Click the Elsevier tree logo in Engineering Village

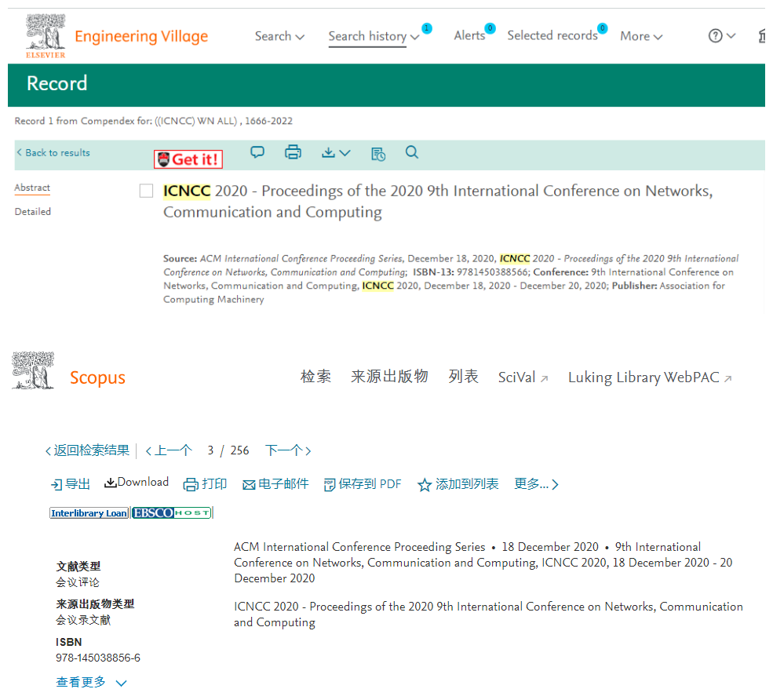pyautogui.click(x=46, y=36)
